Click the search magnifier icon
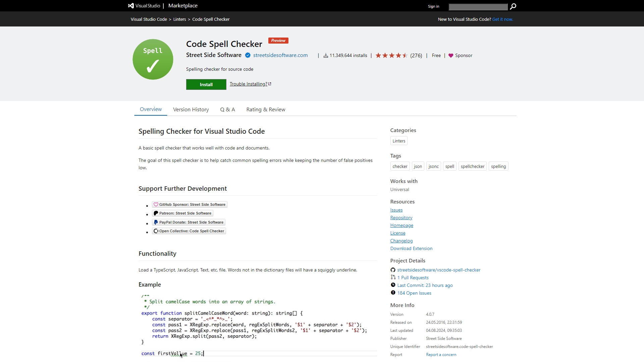The width and height of the screenshot is (644, 362). [x=513, y=6]
